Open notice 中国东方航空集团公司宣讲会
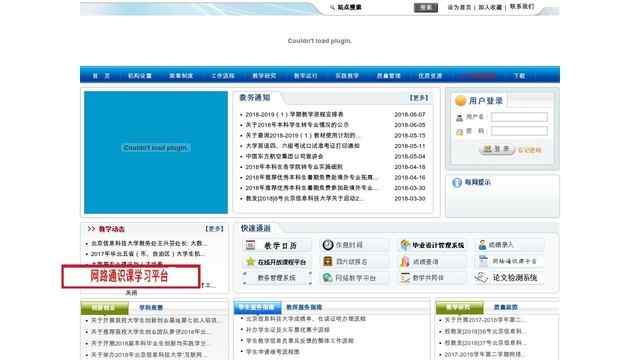 pos(284,156)
